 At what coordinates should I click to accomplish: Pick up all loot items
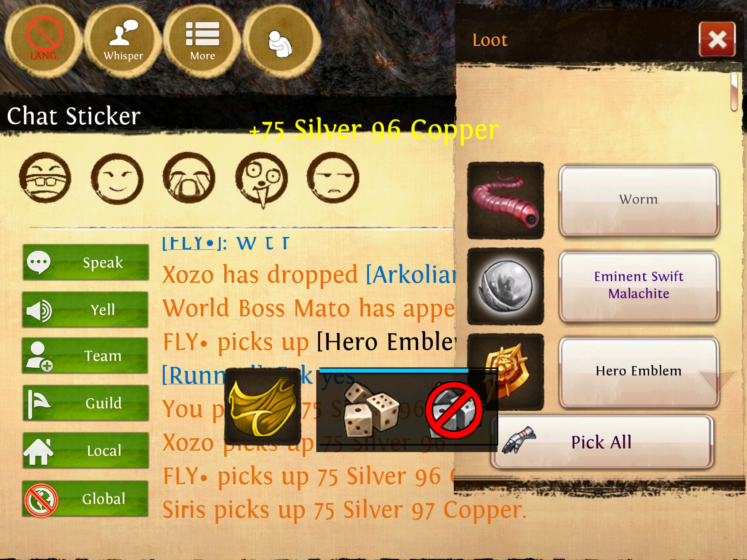click(602, 442)
